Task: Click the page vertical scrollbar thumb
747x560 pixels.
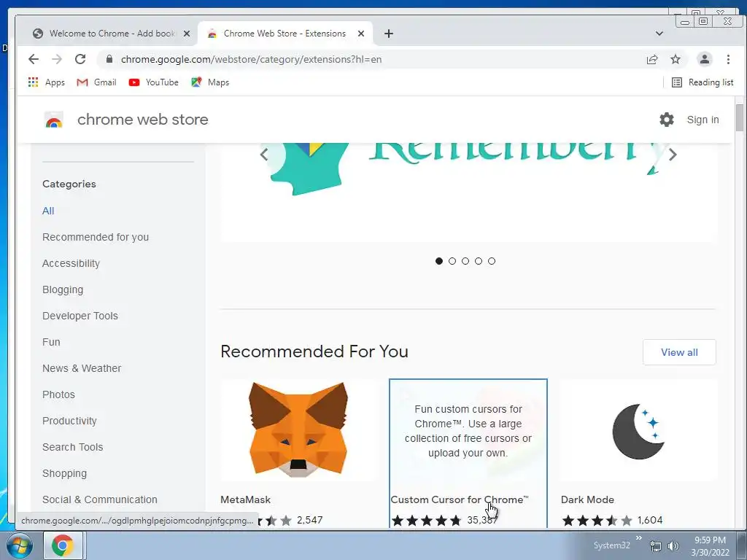Action: 739,117
